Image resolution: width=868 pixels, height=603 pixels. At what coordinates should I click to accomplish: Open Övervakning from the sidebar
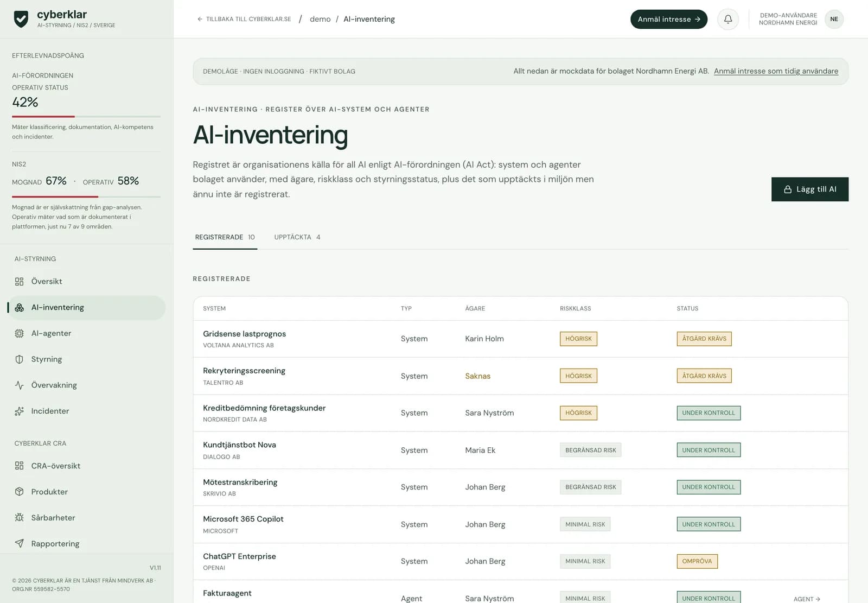pos(87,385)
